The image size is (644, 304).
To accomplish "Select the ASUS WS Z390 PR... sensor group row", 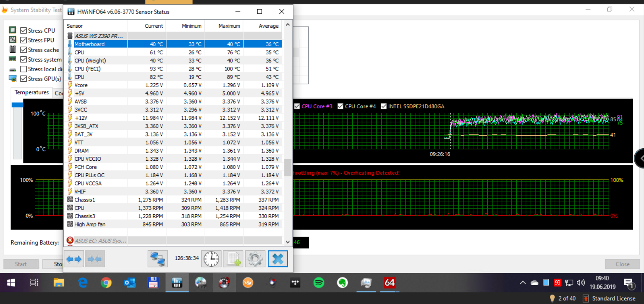I will pos(174,36).
